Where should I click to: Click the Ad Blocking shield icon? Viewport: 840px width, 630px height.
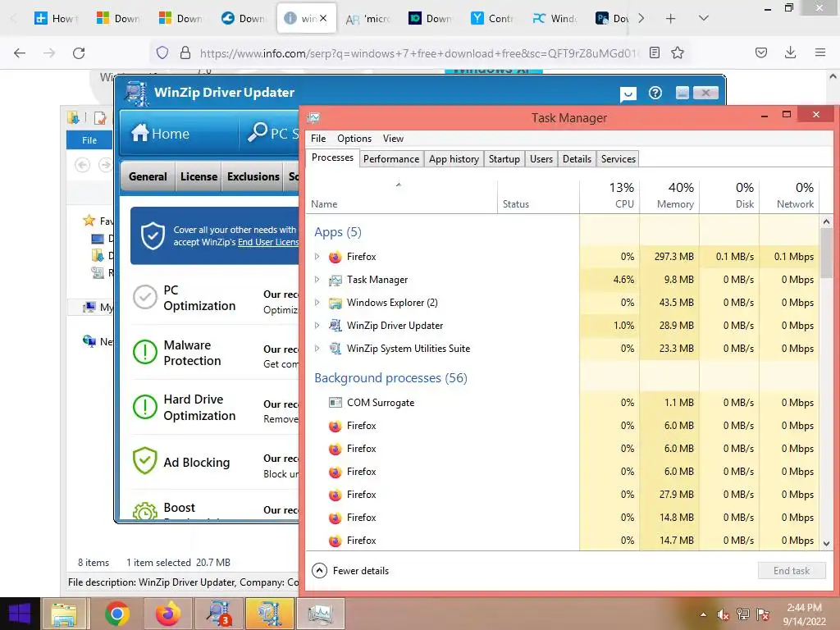pos(144,461)
